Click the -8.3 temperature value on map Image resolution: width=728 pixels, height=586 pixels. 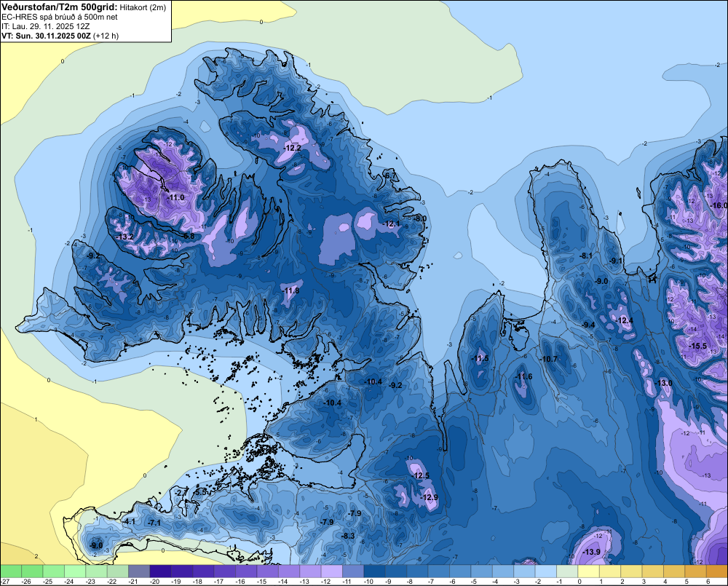pos(348,536)
